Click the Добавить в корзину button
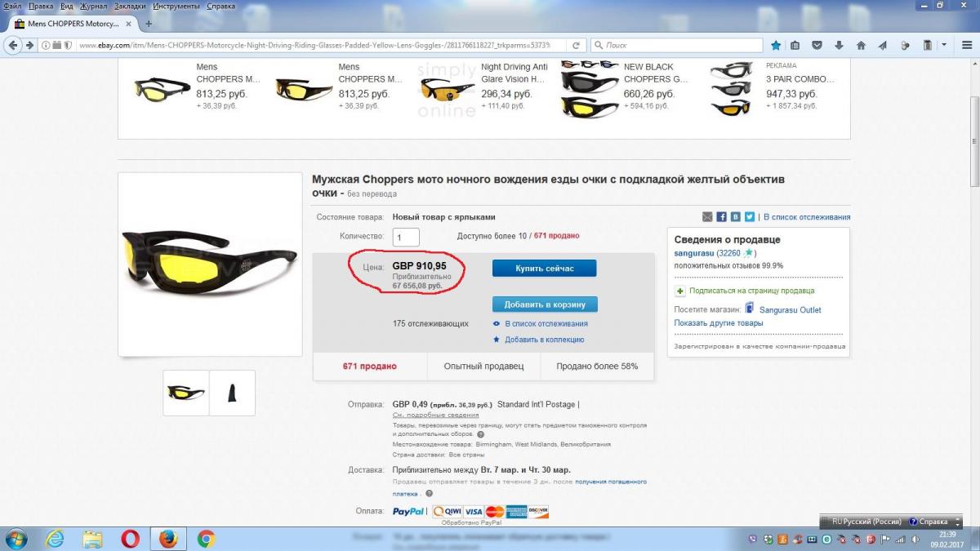Image resolution: width=980 pixels, height=551 pixels. pos(545,304)
